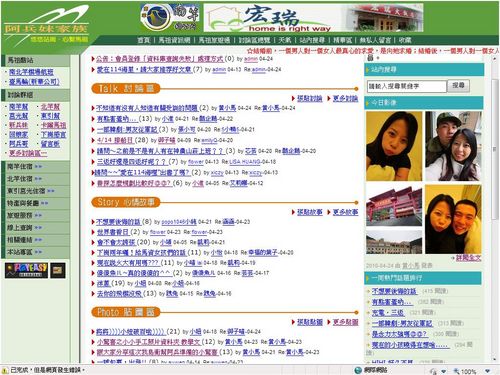This screenshot has width=500, height=375.
Task: Open the round emblem banner ad at top
Action: (170, 17)
